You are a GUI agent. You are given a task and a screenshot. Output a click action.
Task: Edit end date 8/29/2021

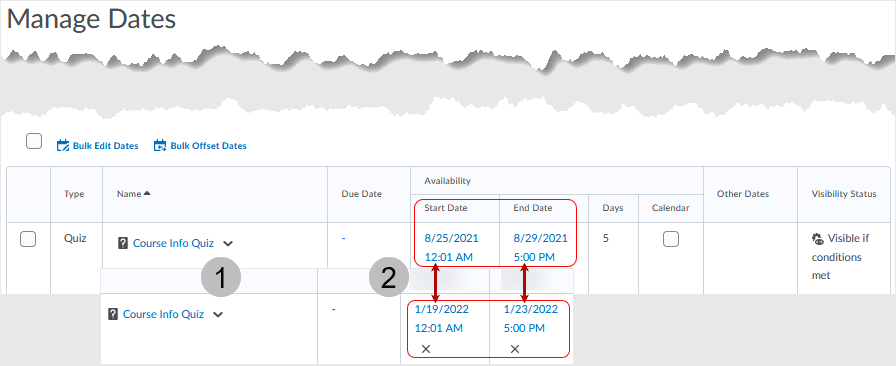(541, 238)
